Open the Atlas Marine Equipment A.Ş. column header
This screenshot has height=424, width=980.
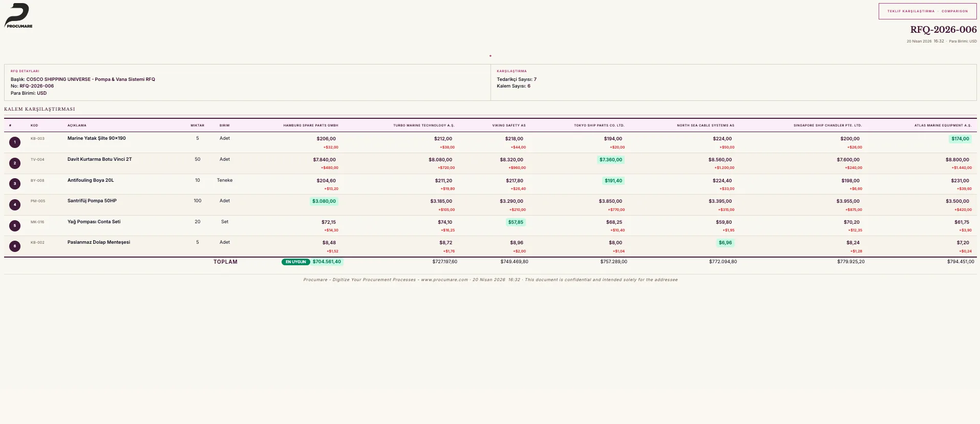click(943, 125)
